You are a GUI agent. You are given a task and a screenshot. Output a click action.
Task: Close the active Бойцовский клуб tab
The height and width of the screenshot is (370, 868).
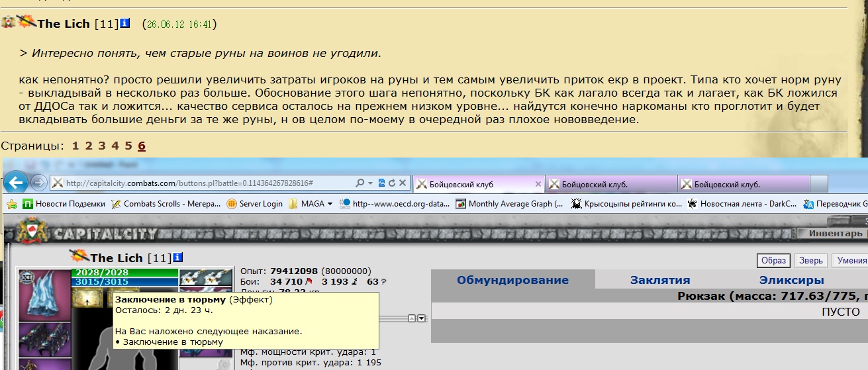click(538, 184)
